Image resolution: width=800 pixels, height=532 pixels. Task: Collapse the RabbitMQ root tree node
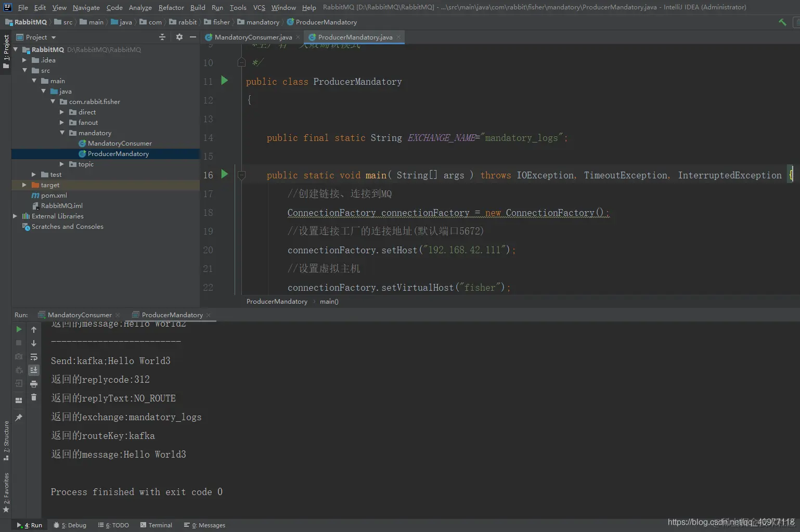tap(16, 49)
